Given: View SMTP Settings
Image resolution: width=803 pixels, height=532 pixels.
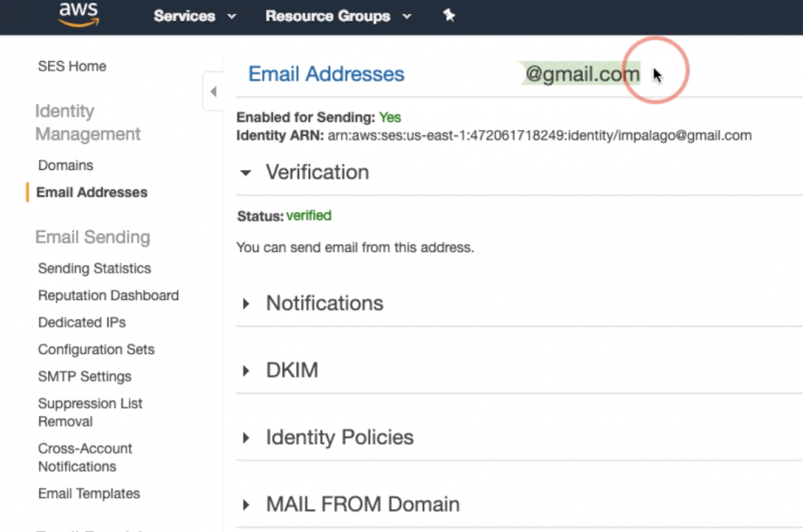Looking at the screenshot, I should point(85,377).
